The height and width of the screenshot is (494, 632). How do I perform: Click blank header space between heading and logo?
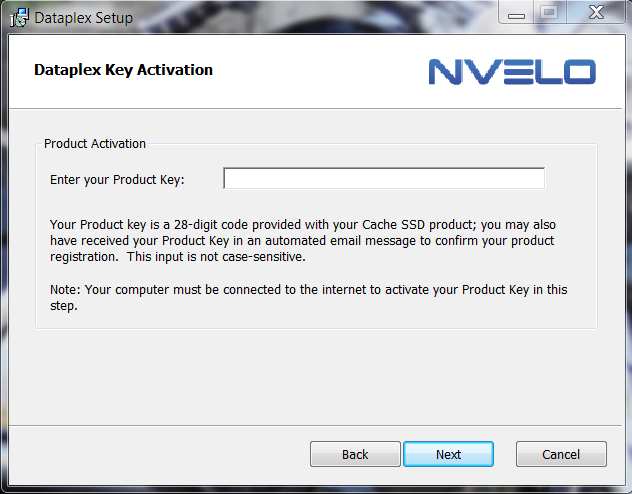[x=320, y=70]
